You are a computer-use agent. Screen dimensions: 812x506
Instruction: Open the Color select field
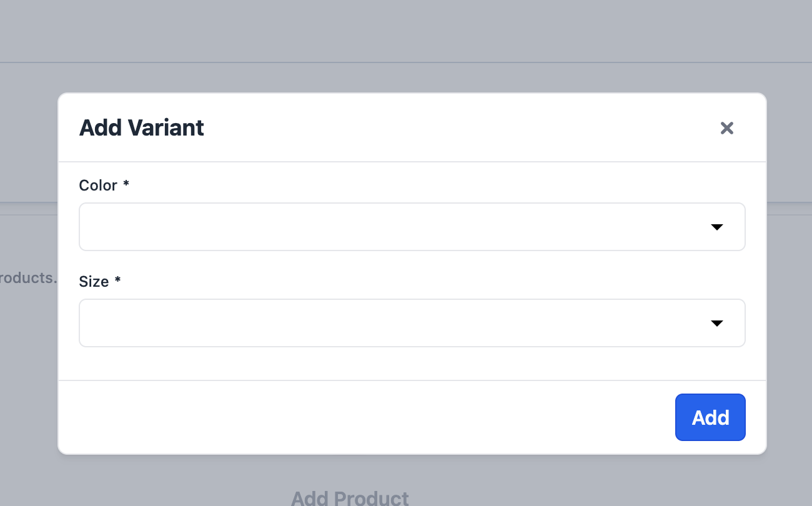(x=400, y=227)
